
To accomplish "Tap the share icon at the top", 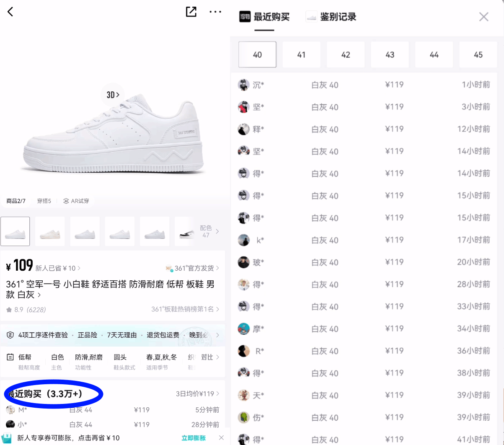I will coord(191,12).
